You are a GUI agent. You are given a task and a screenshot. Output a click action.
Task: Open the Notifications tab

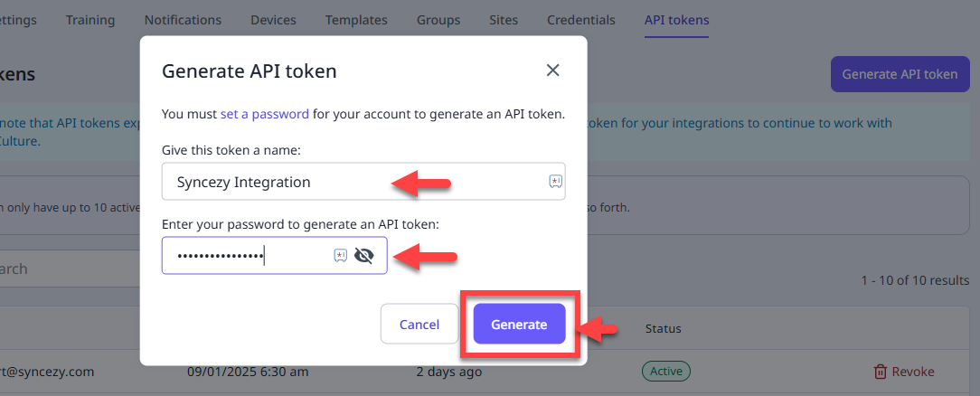coord(184,20)
